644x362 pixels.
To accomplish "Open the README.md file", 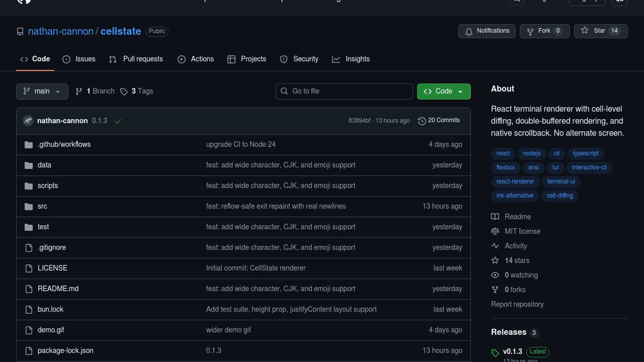I will pos(58,289).
